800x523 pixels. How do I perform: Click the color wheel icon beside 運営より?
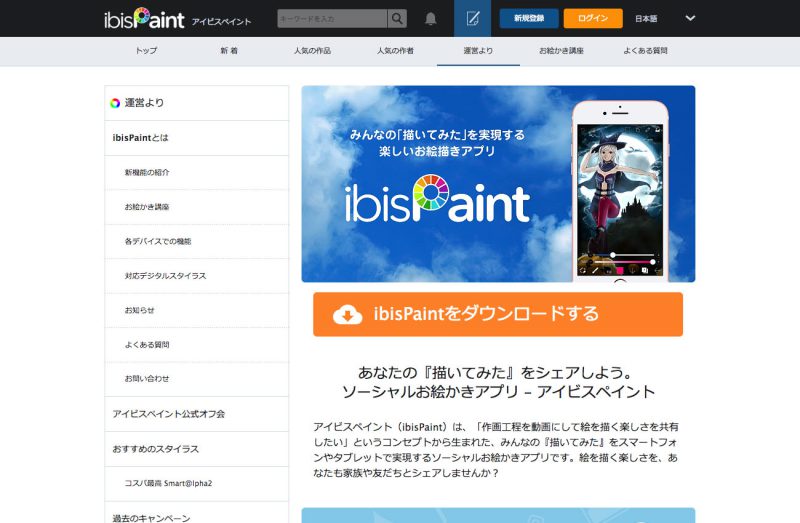pyautogui.click(x=115, y=103)
